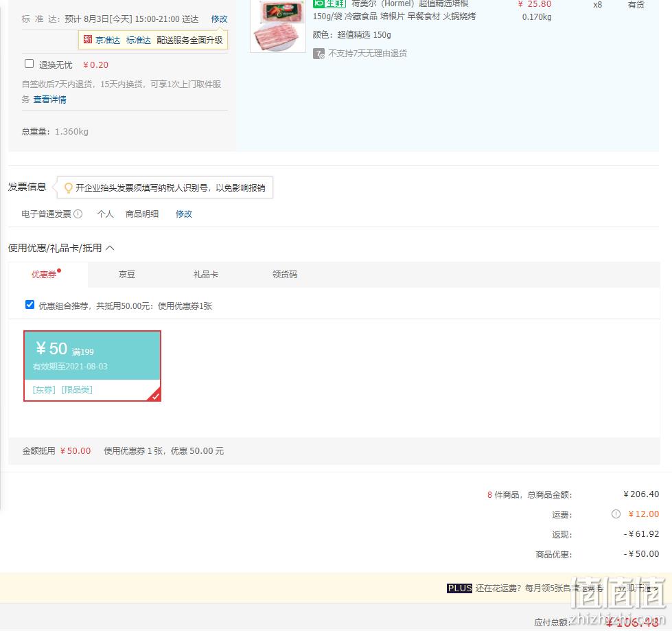672x631 pixels.
Task: Select the ¥50 满199 coupon card
Action: point(92,366)
